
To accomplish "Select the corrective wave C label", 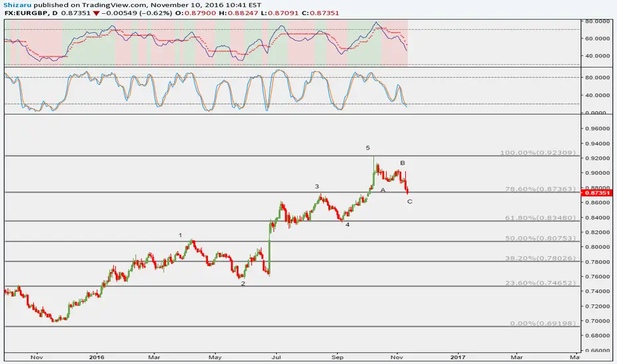I will click(410, 201).
